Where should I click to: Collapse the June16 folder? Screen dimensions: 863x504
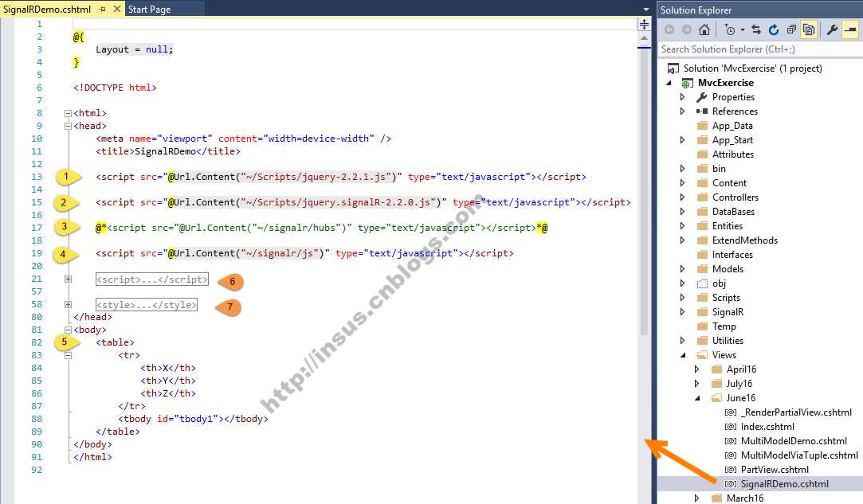[696, 398]
